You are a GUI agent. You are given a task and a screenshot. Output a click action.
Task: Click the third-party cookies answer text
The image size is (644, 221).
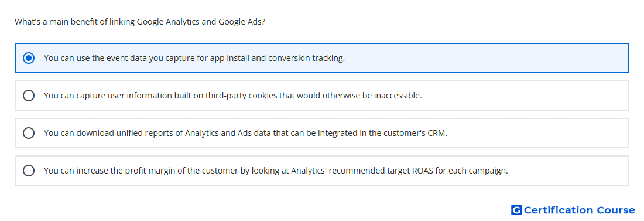point(233,96)
